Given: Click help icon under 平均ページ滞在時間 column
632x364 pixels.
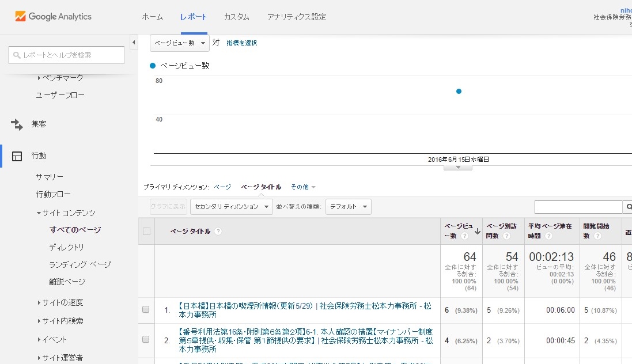Looking at the screenshot, I should 548,236.
